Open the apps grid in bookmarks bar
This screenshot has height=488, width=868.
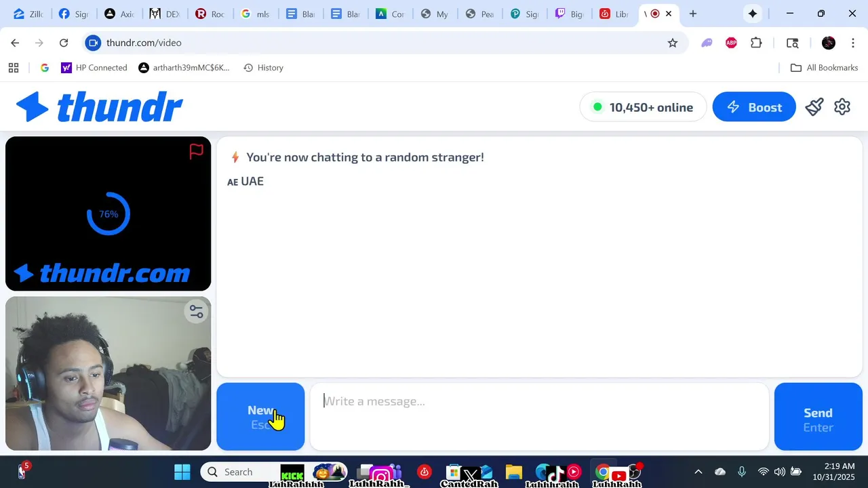coord(13,68)
